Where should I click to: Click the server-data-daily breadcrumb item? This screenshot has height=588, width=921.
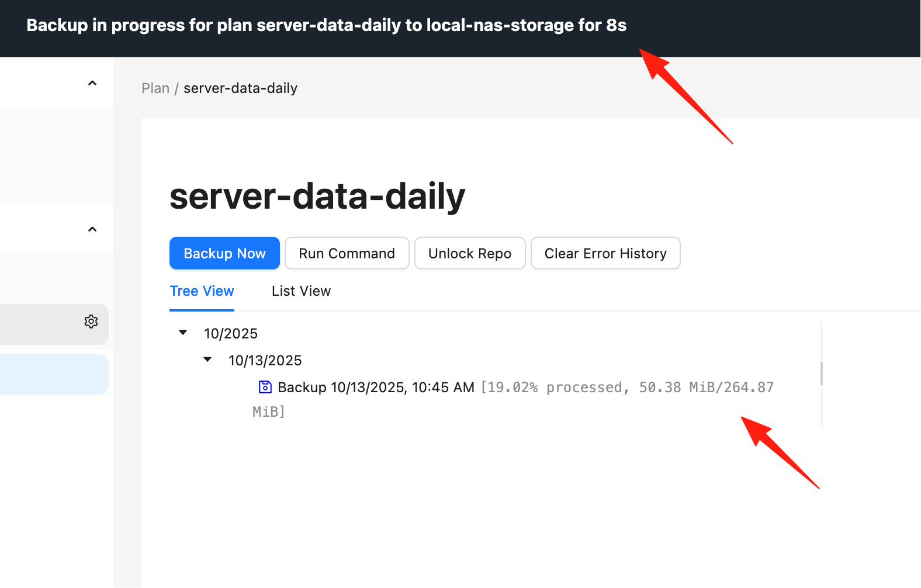point(240,88)
